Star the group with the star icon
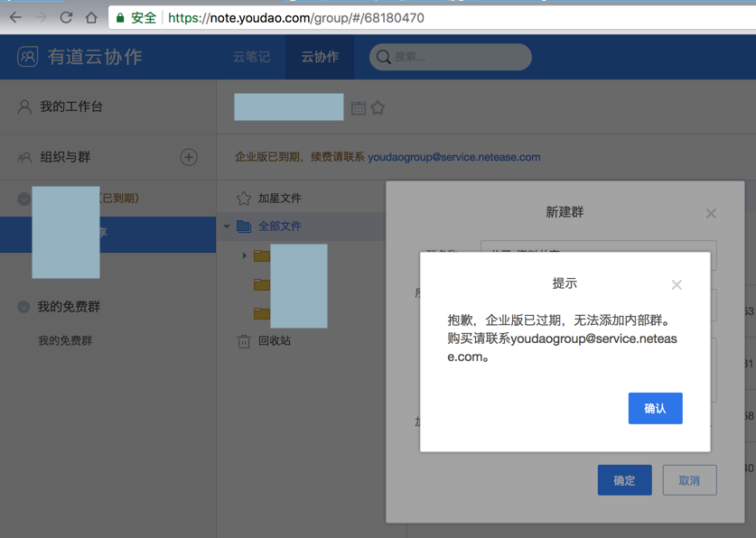 coord(378,108)
